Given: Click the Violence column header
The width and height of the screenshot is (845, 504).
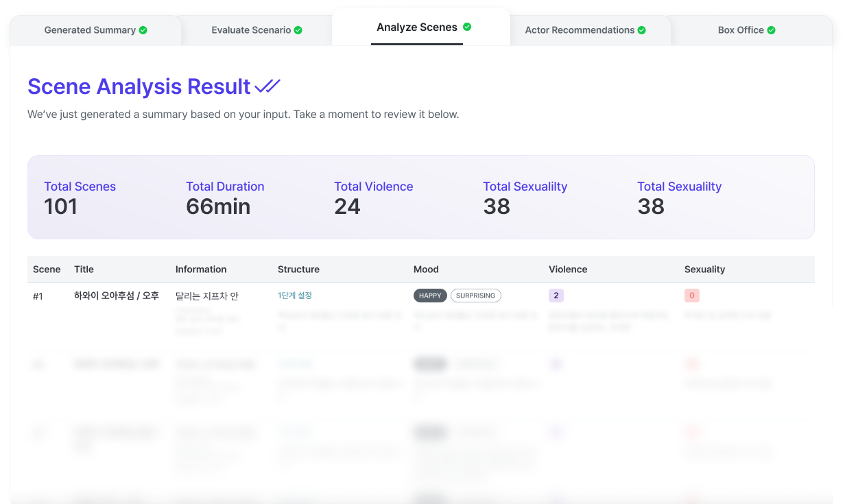Looking at the screenshot, I should 568,269.
